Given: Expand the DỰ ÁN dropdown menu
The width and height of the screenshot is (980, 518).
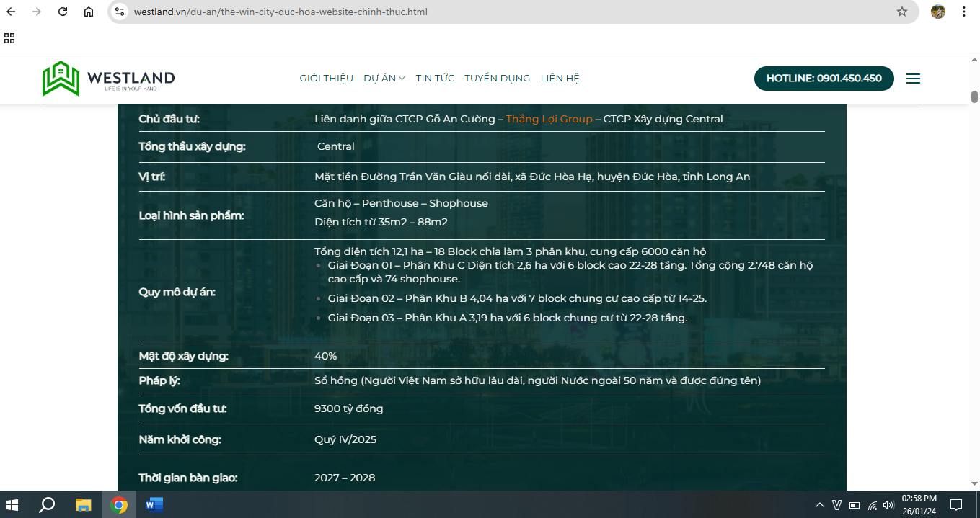Looking at the screenshot, I should [384, 79].
